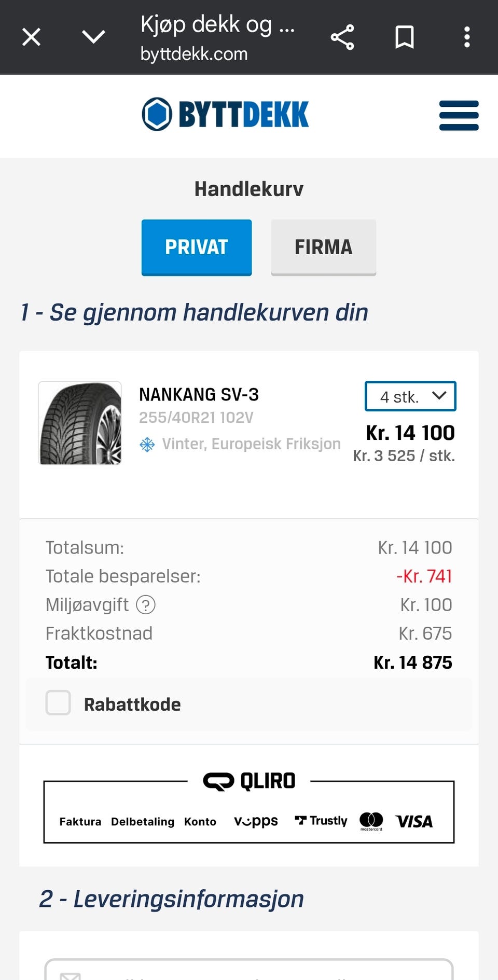
Task: Click the email input field
Action: 249,970
